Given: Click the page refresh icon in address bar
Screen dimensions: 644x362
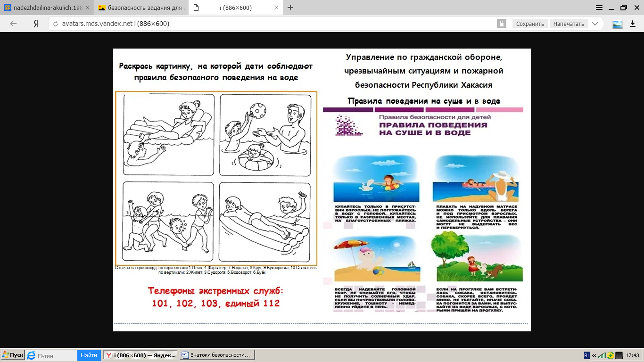Looking at the screenshot, I should pos(56,24).
